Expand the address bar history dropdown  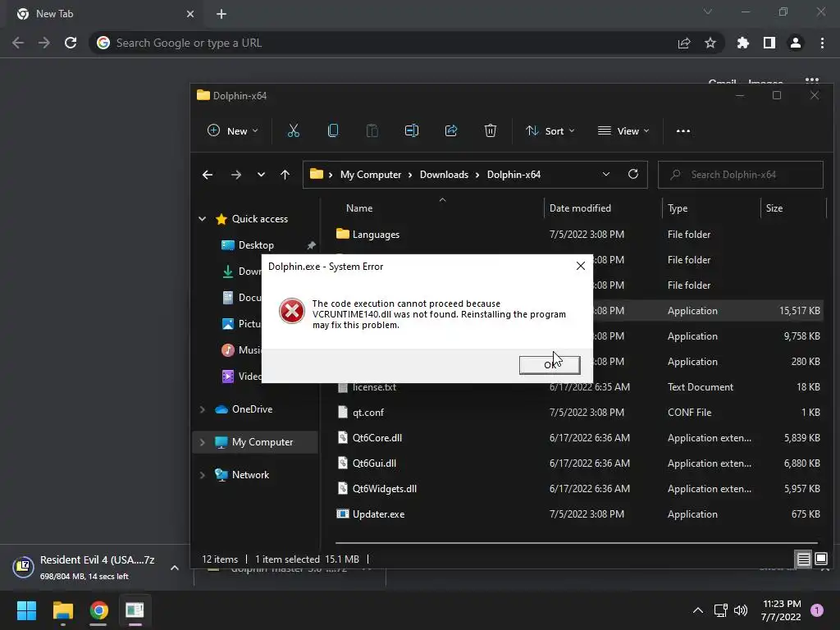click(606, 175)
